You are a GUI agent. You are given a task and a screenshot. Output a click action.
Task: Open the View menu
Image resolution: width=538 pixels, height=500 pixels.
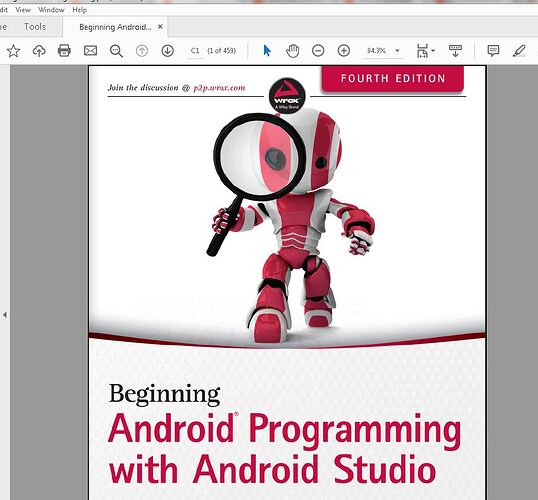23,10
